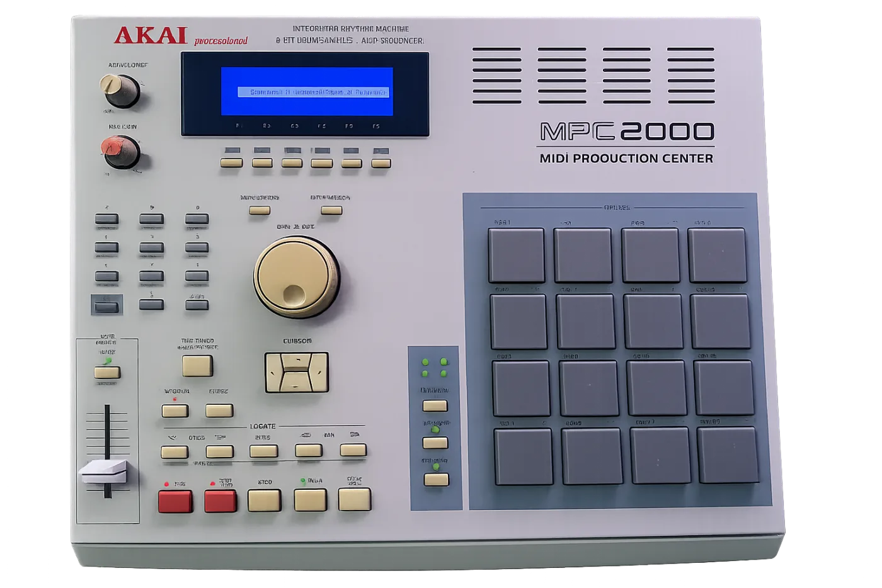Image resolution: width=882 pixels, height=588 pixels.
Task: Tap the second pad in the top row
Action: [x=583, y=256]
